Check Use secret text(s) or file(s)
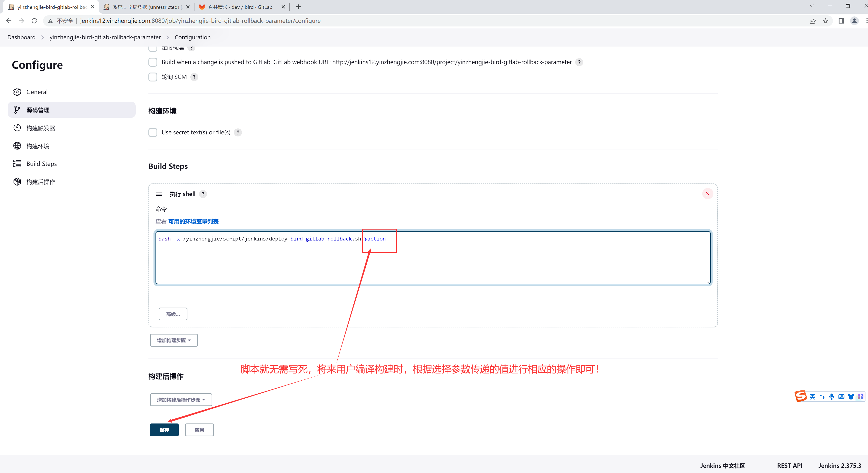This screenshot has width=868, height=473. (x=153, y=132)
